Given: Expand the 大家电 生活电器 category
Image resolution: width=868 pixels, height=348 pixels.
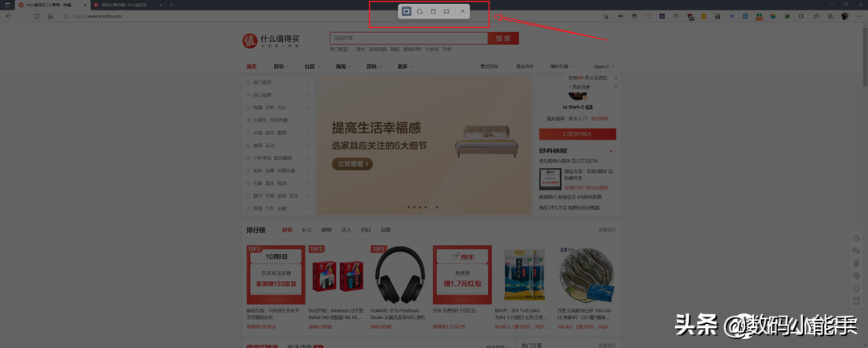Looking at the screenshot, I should 278,120.
